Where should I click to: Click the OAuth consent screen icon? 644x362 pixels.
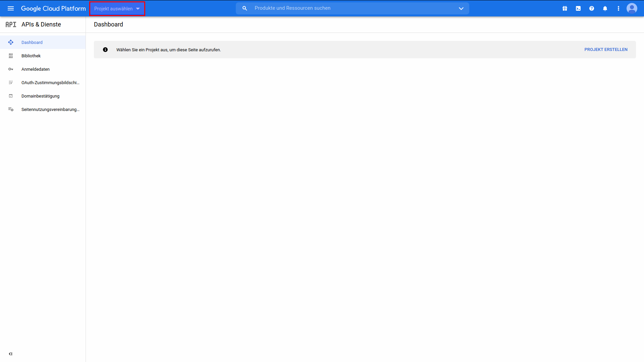click(x=11, y=82)
